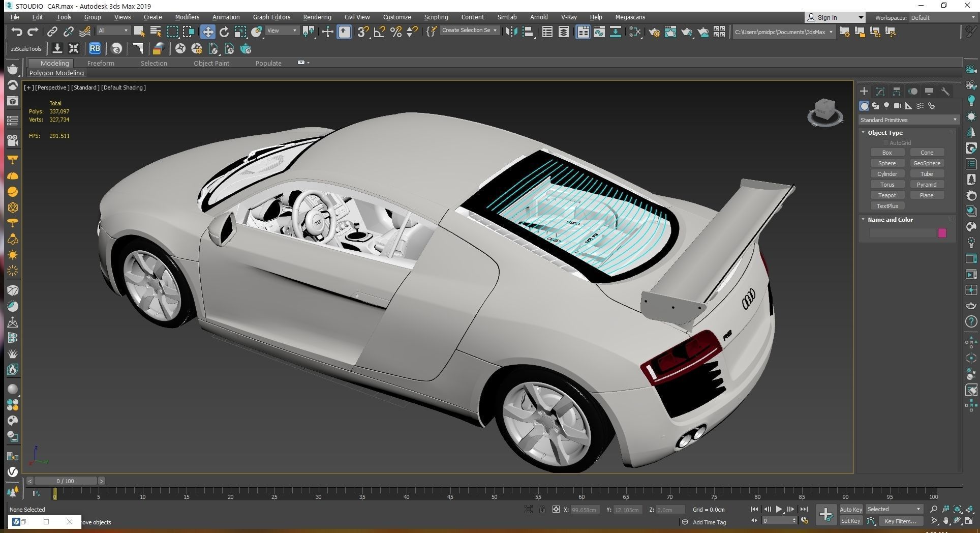Image resolution: width=980 pixels, height=533 pixels.
Task: Open the Rendered Frame Window
Action: point(670,32)
